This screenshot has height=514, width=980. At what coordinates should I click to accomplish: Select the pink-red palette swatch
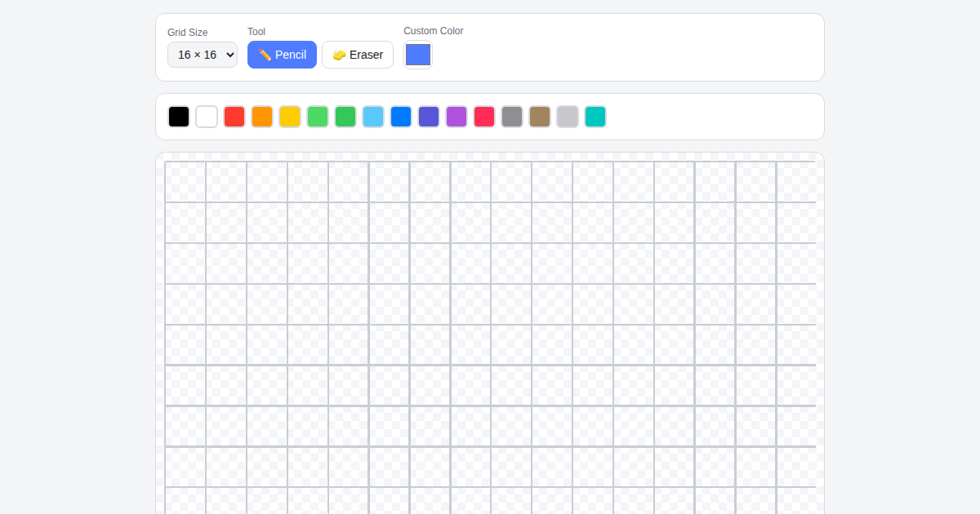coord(484,117)
